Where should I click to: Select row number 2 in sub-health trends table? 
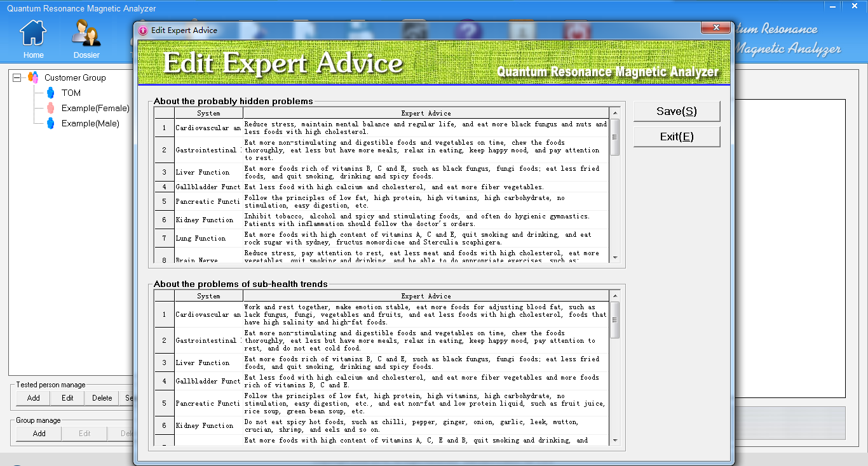click(164, 340)
